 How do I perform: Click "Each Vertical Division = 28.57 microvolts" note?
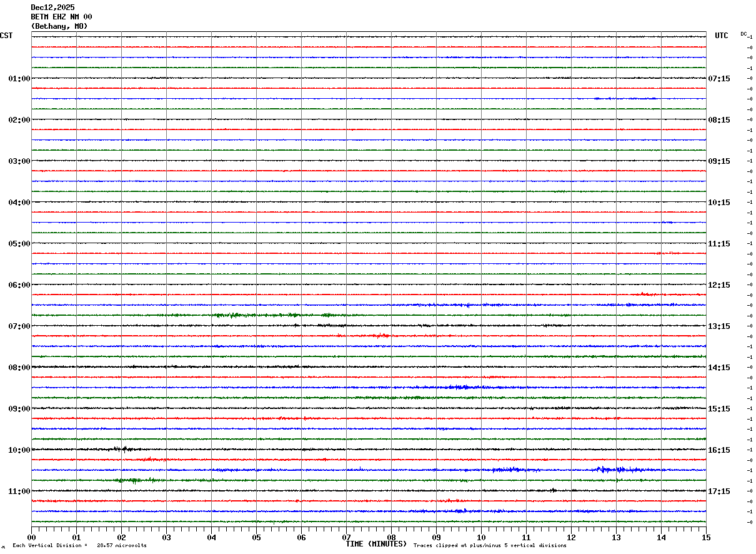tap(80, 546)
